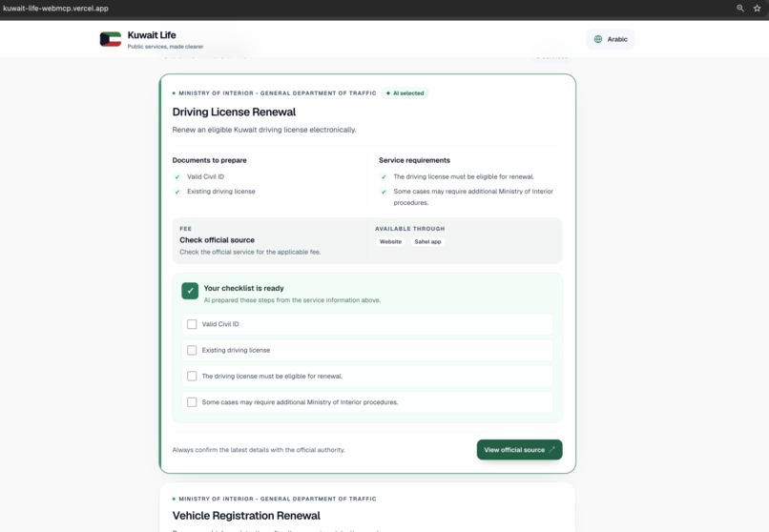Click the checkmark beside additional Ministry procedures requirement

click(384, 192)
